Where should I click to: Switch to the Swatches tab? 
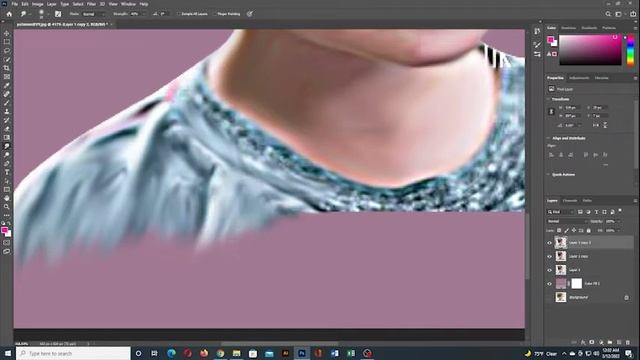pos(569,28)
